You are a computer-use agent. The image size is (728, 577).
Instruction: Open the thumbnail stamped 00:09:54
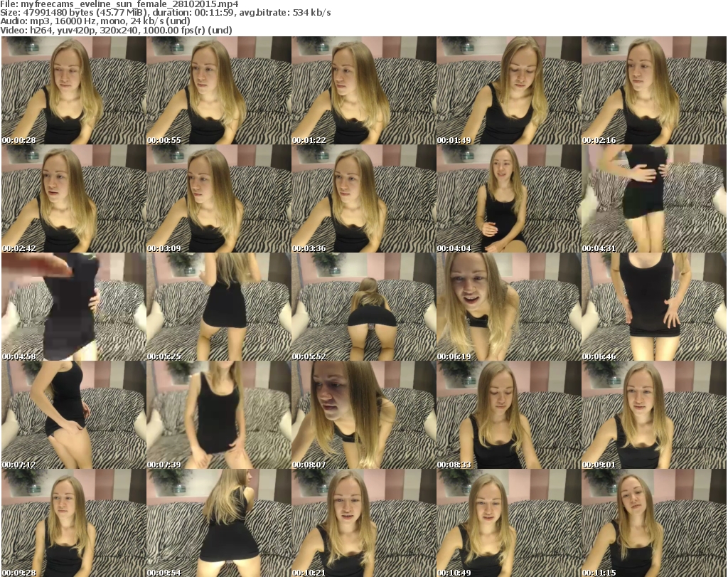pyautogui.click(x=219, y=523)
